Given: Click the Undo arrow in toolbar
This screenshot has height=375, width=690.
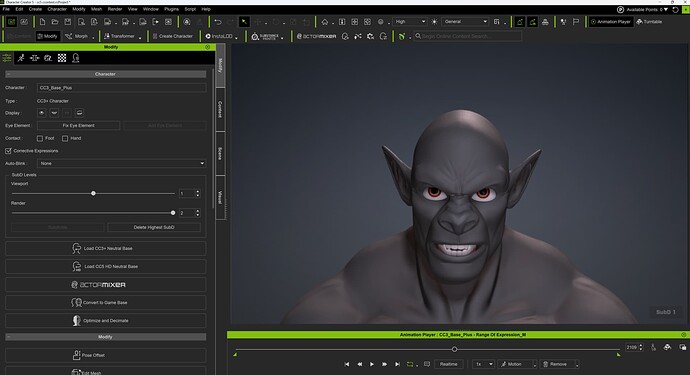Looking at the screenshot, I should [218, 22].
